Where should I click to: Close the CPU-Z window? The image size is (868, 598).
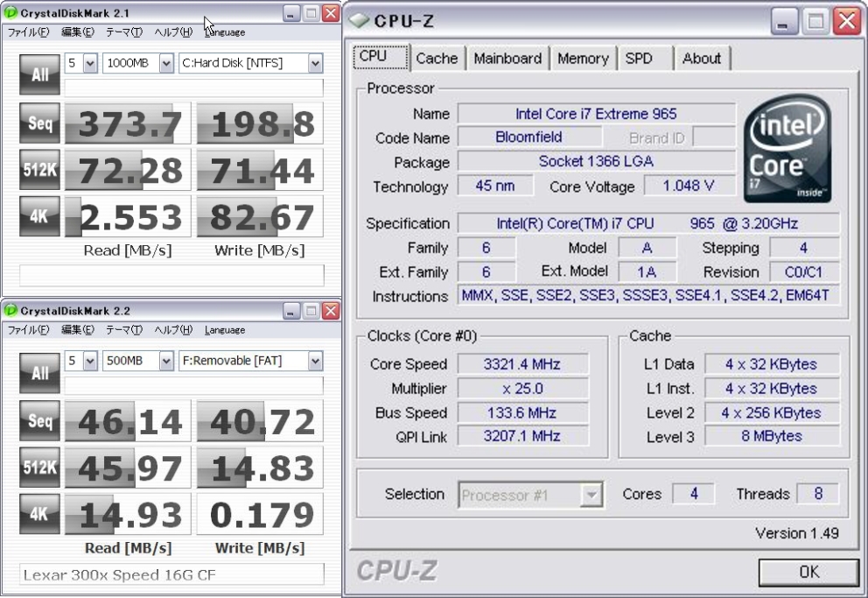click(x=847, y=22)
